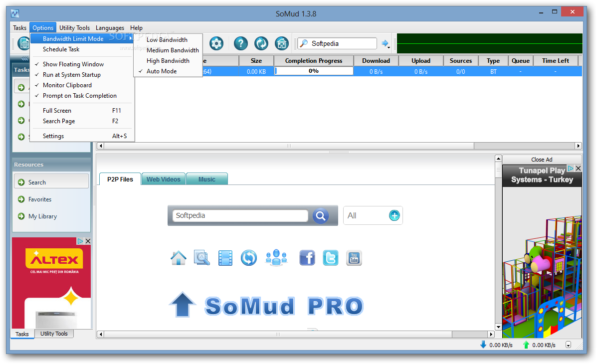
Task: Click the green arrow icon beside My Library
Action: point(21,216)
